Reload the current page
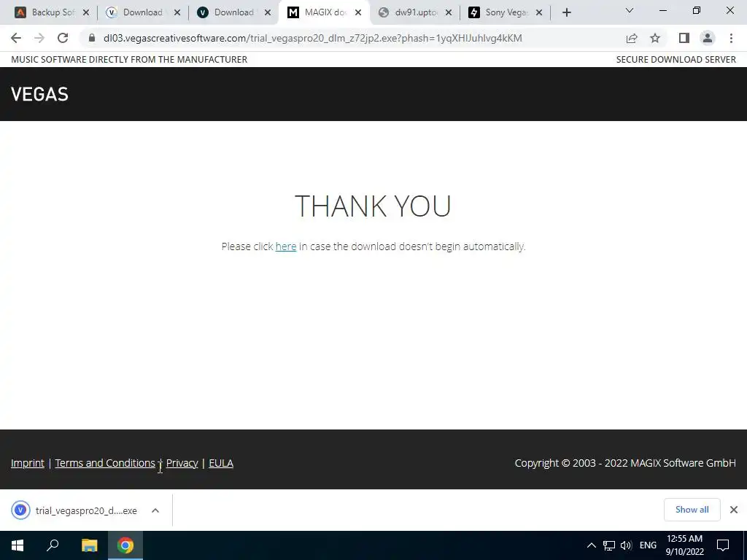Image resolution: width=747 pixels, height=560 pixels. coord(63,38)
